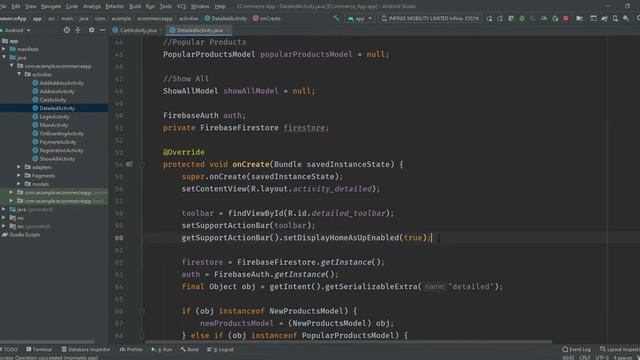Collapse the java folder in project tree
This screenshot has height=360, width=640.
coord(4,58)
